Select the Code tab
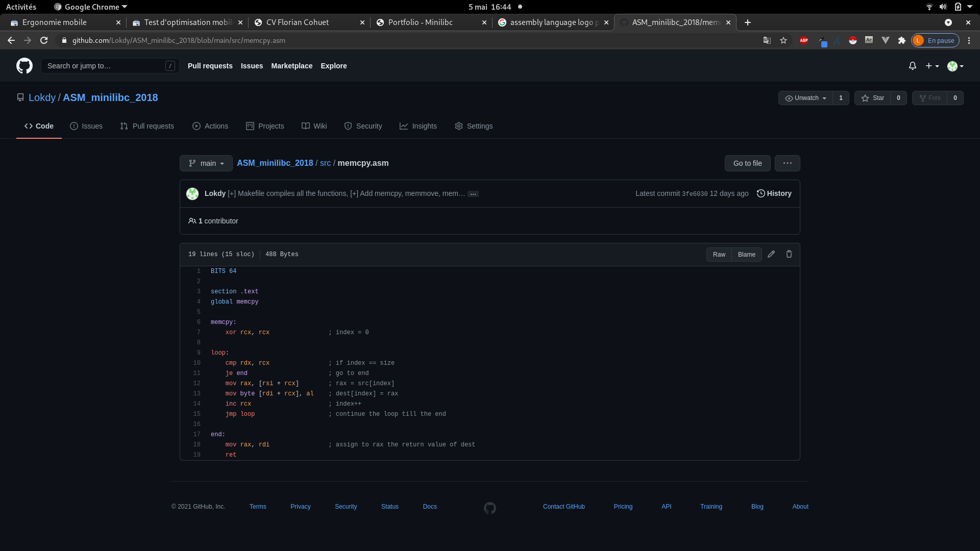980x551 pixels. tap(39, 126)
